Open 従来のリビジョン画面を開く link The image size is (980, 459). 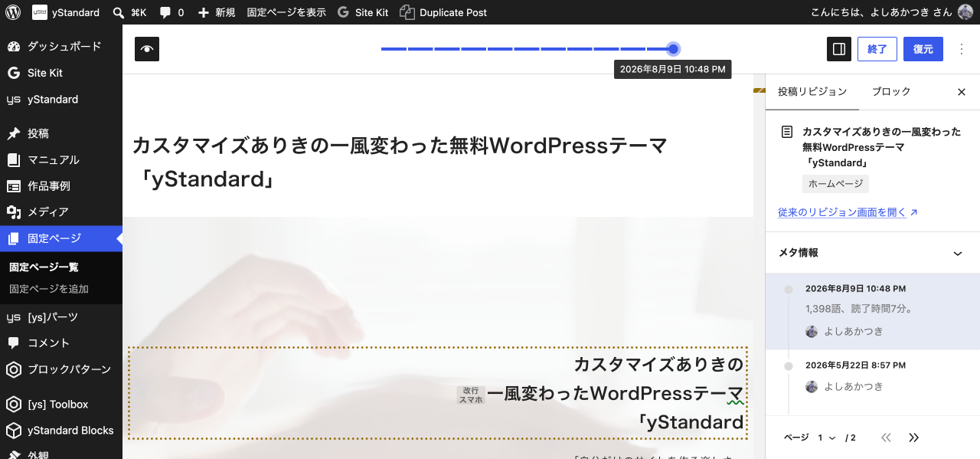pyautogui.click(x=848, y=212)
